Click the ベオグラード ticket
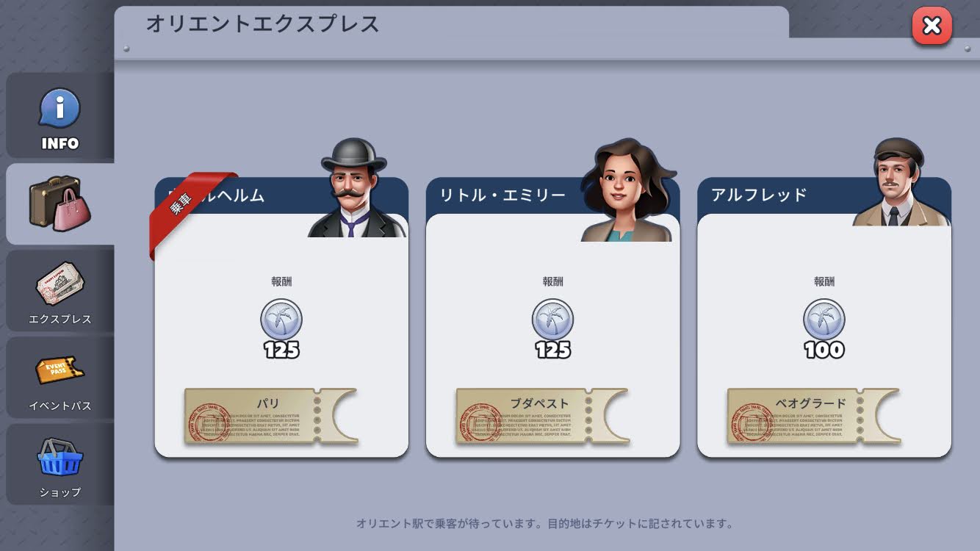Image resolution: width=980 pixels, height=551 pixels. click(x=813, y=417)
